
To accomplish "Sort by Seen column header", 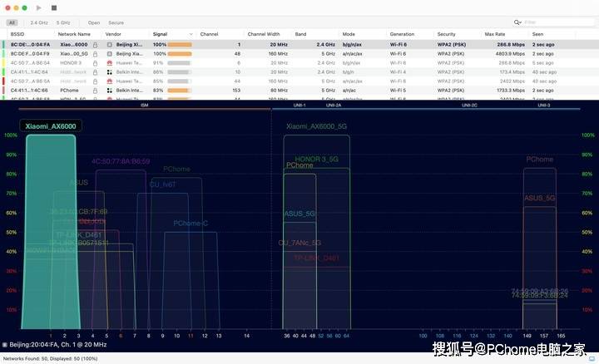I will pos(537,34).
